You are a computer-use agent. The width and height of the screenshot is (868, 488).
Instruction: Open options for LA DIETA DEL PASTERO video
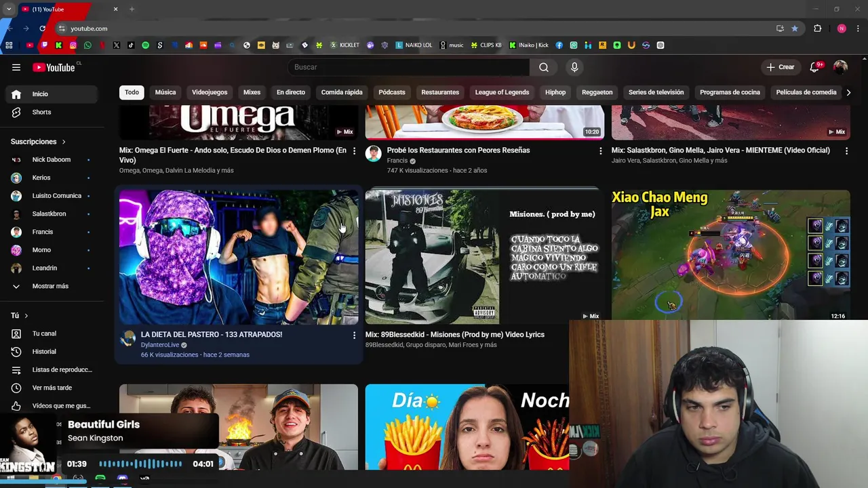click(x=354, y=335)
